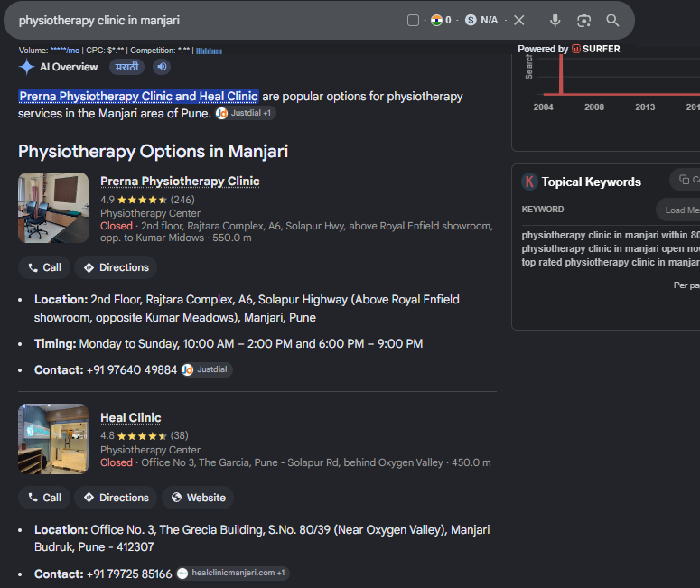This screenshot has height=588, width=700.
Task: Select keyword 'physiotherapy clinic in manjari open now'
Action: point(611,248)
